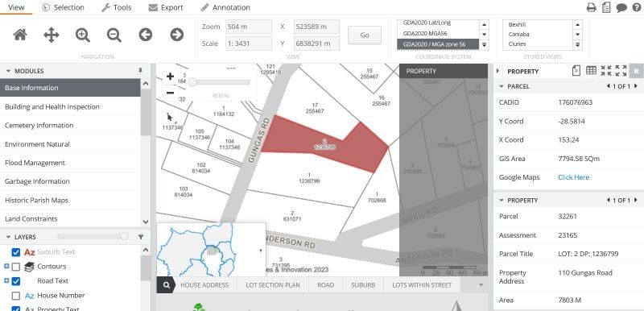The height and width of the screenshot is (311, 644).
Task: Expand the Contours layer tree node
Action: (6, 266)
